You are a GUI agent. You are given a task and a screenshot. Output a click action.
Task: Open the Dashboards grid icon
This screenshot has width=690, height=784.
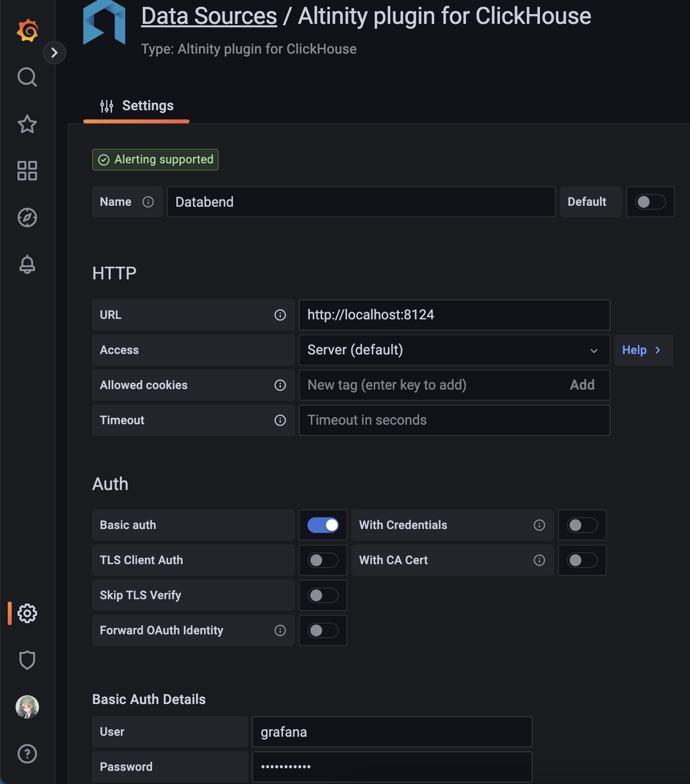point(27,171)
